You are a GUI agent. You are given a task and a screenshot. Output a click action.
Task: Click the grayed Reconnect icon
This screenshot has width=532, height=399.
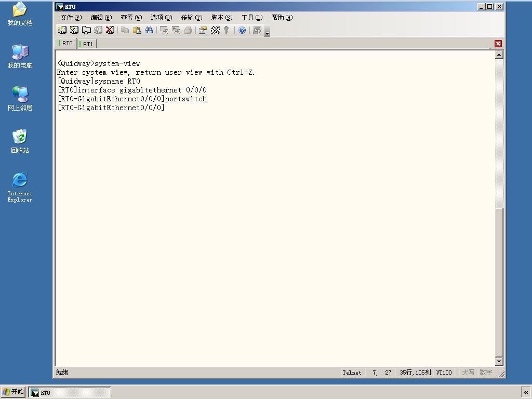tap(98, 30)
